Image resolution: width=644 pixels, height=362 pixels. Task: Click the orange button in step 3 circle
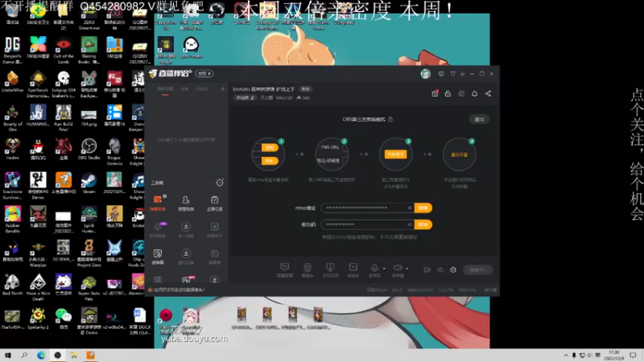(x=395, y=154)
